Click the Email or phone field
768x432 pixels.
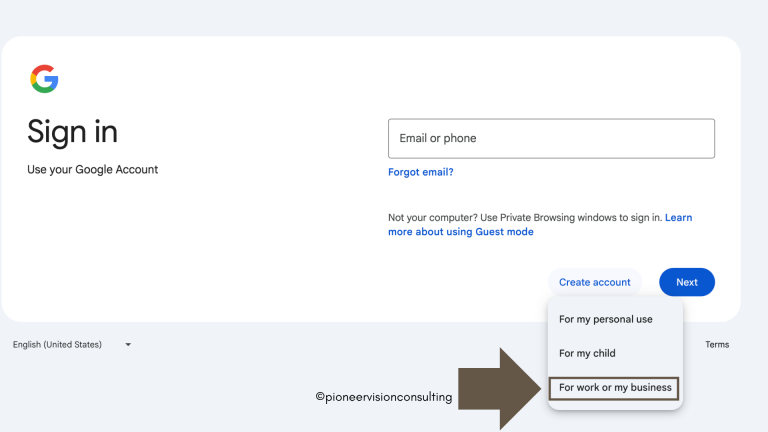pos(551,138)
